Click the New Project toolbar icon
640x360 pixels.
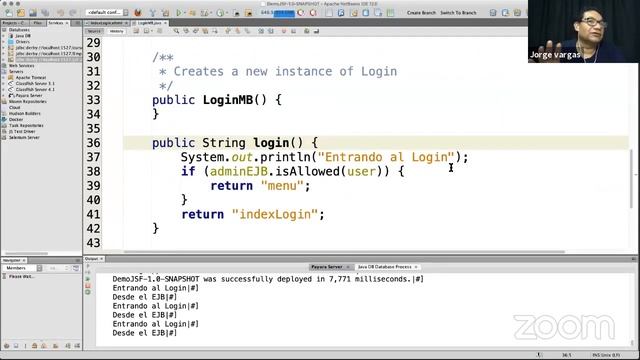[x=20, y=13]
